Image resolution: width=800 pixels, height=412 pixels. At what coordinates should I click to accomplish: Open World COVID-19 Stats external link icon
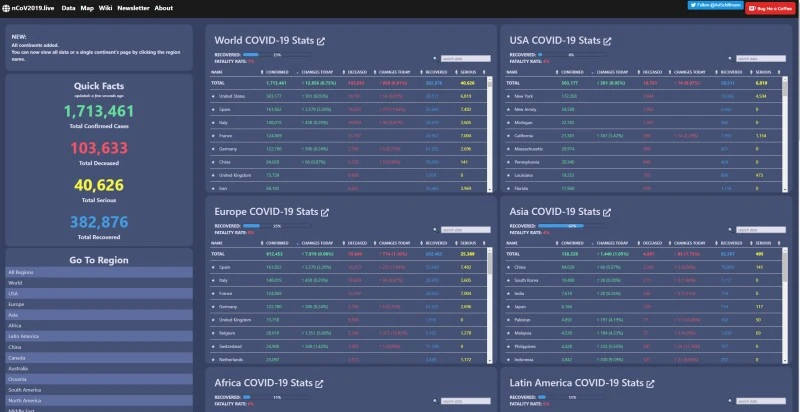click(x=321, y=42)
